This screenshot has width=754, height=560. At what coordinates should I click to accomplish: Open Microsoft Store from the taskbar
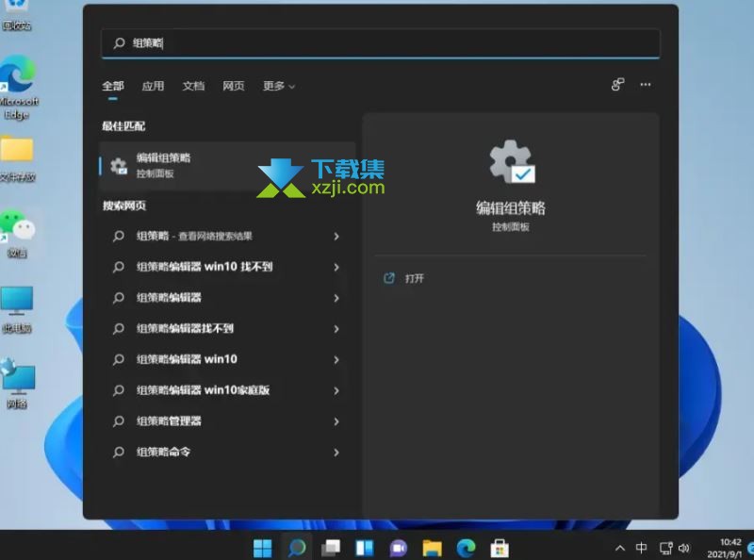coord(500,548)
